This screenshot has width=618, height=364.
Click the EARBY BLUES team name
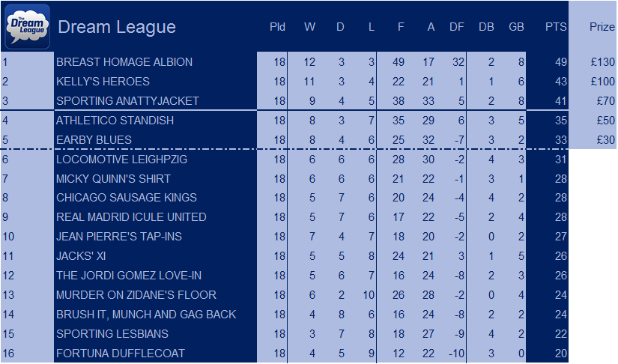[x=94, y=140]
